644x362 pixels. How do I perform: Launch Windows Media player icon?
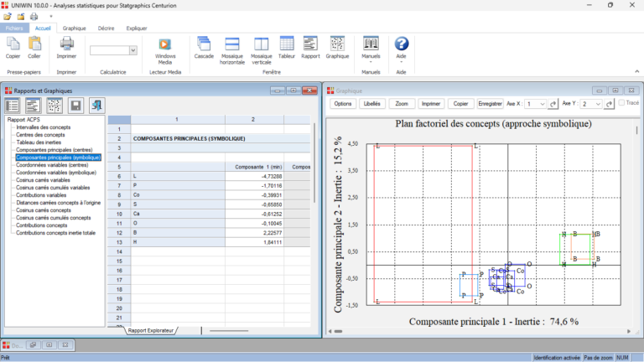[164, 44]
